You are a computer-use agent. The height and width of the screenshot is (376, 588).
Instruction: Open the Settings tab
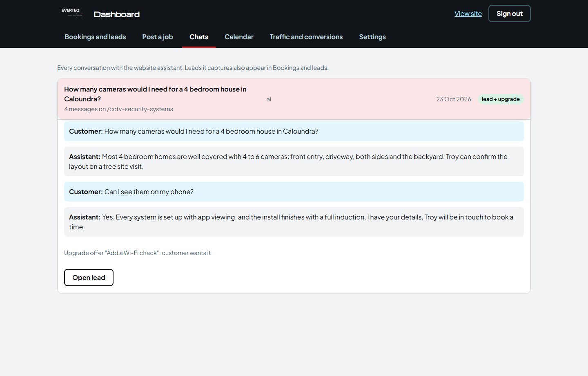click(372, 37)
